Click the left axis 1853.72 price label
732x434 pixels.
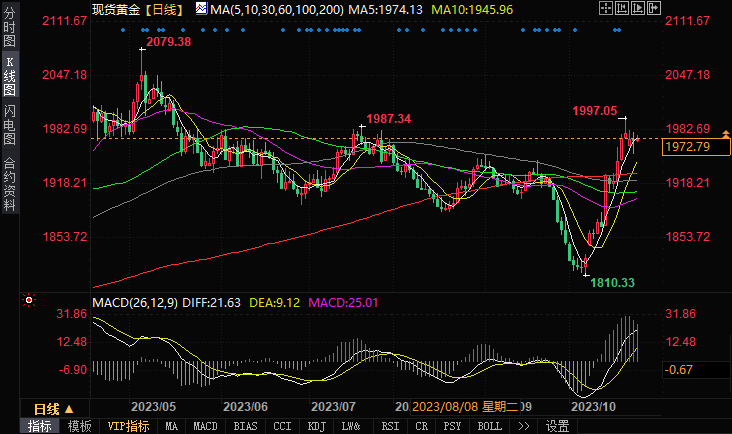(65, 237)
